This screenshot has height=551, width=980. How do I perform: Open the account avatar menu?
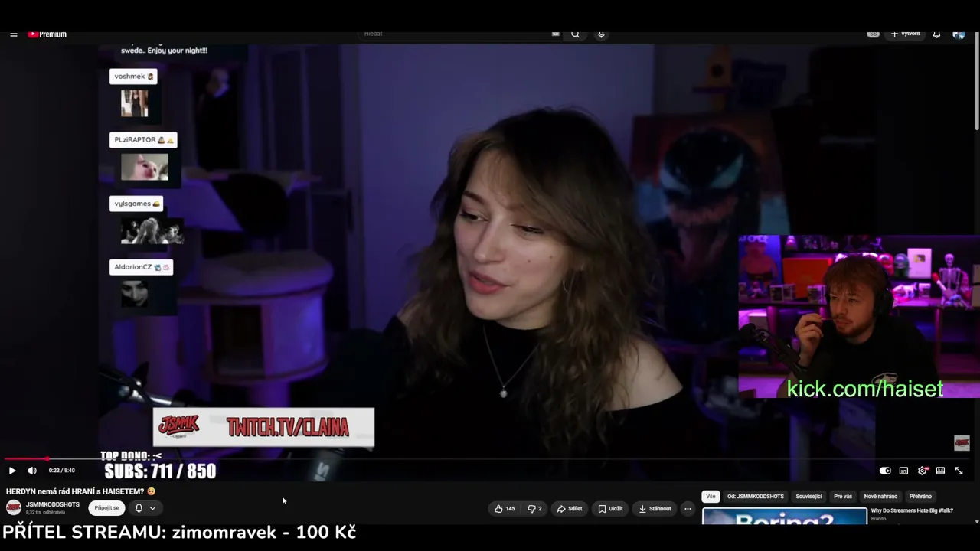[959, 34]
